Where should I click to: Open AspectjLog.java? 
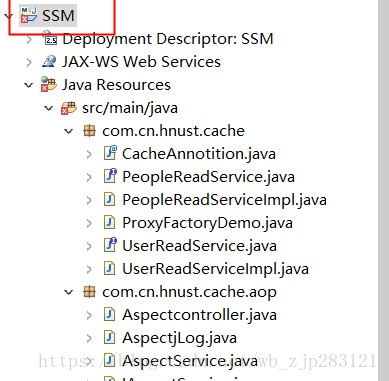pos(179,338)
